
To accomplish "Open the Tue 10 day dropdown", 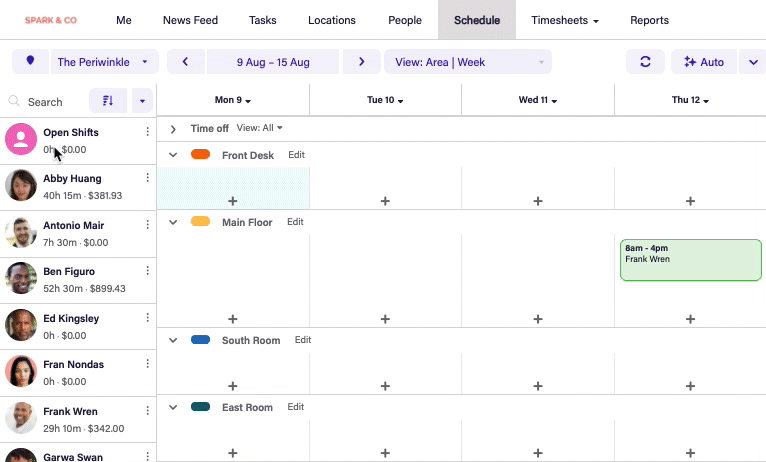I will click(385, 100).
